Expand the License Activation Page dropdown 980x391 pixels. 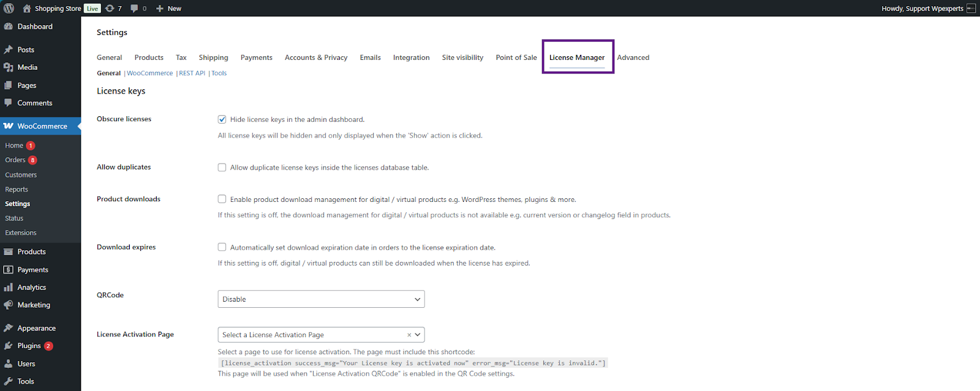tap(418, 335)
